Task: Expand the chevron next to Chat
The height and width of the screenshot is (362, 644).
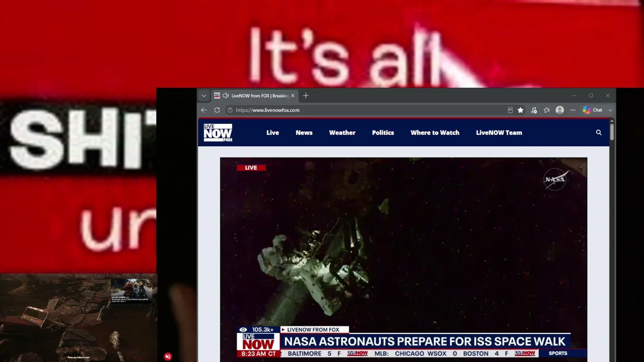Action: point(610,110)
